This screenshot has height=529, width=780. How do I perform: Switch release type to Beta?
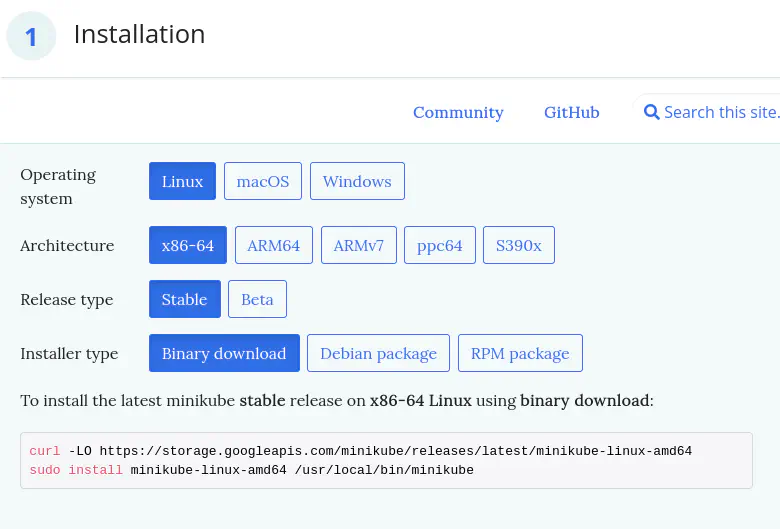point(257,299)
